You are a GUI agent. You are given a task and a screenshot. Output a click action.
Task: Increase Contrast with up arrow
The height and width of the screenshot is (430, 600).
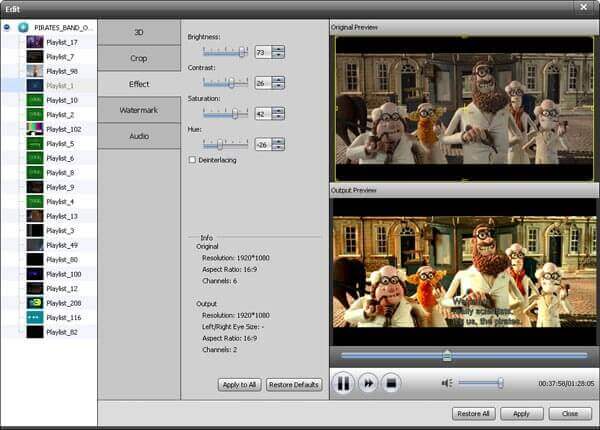[x=278, y=80]
